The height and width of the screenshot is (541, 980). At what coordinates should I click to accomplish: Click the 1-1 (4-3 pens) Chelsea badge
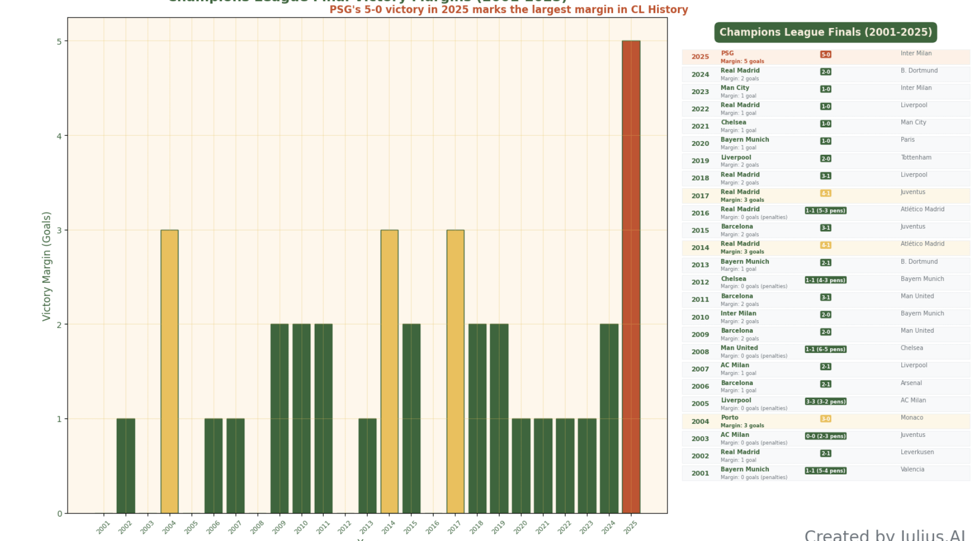point(825,280)
